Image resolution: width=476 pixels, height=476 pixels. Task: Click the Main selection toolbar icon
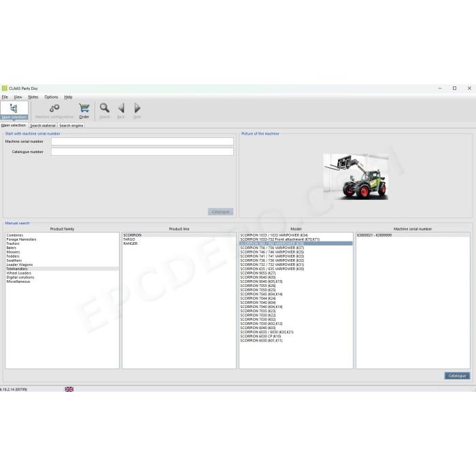tap(14, 110)
